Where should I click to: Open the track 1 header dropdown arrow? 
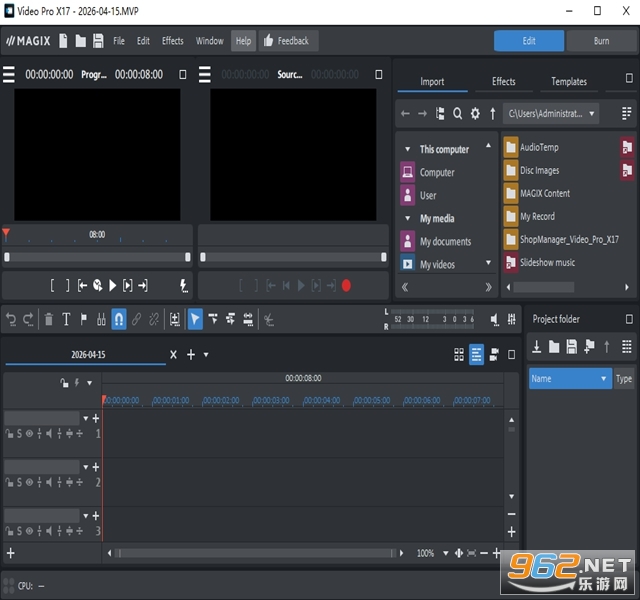(x=86, y=418)
